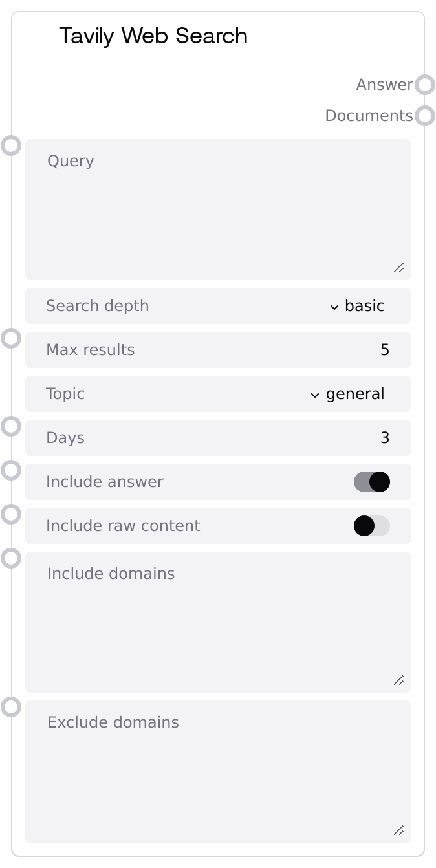Click the Documents output port circle
Image resolution: width=436 pixels, height=868 pixels.
[424, 116]
